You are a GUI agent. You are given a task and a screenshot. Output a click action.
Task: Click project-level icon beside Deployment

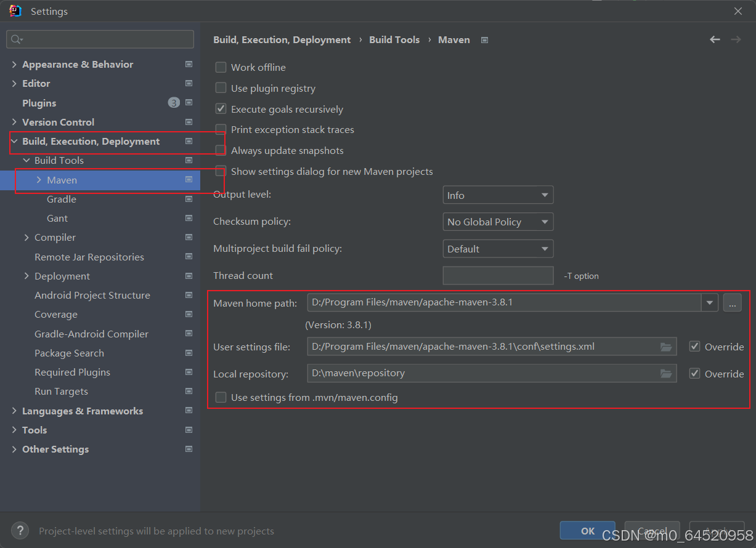click(x=189, y=276)
